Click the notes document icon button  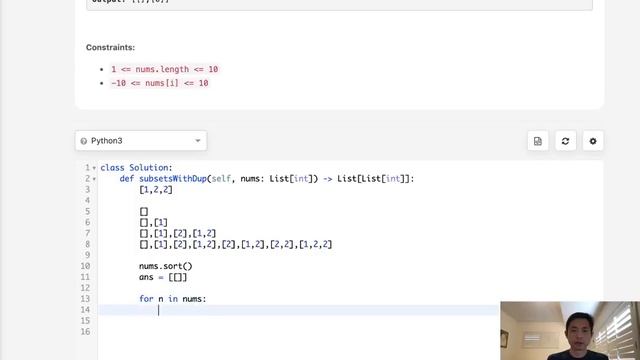click(538, 141)
